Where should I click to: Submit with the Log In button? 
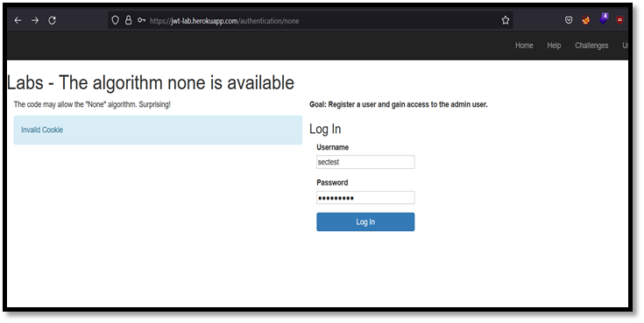[365, 222]
